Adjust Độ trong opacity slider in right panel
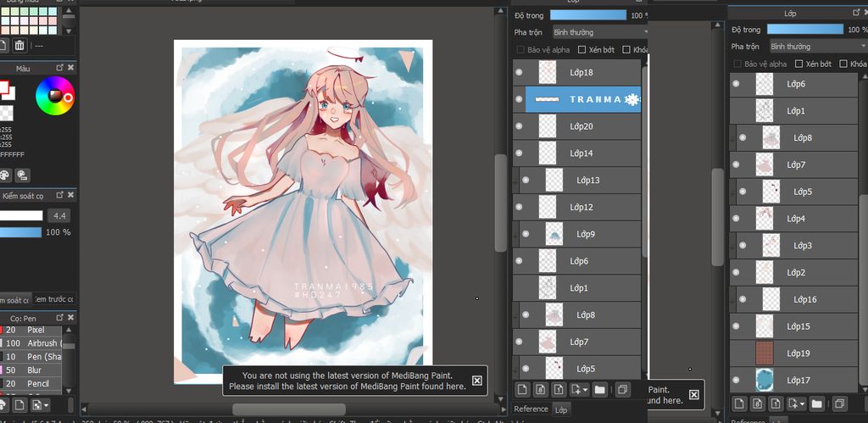 (805, 30)
